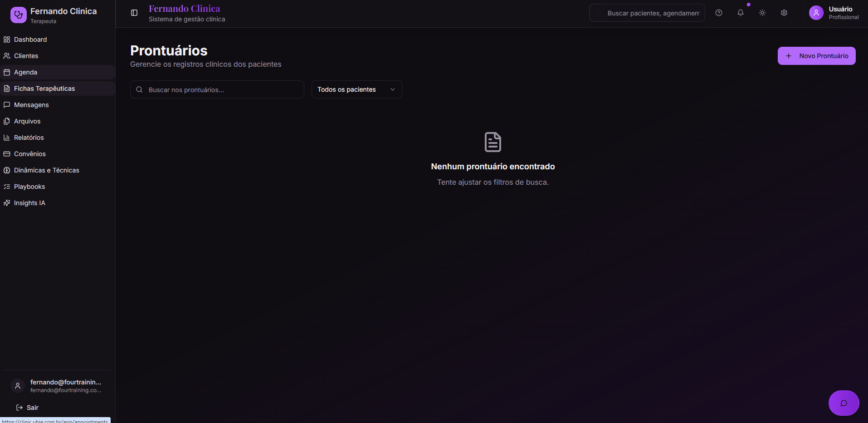This screenshot has height=423, width=868.
Task: Expand the Todos os pacientes dropdown
Action: pyautogui.click(x=356, y=89)
